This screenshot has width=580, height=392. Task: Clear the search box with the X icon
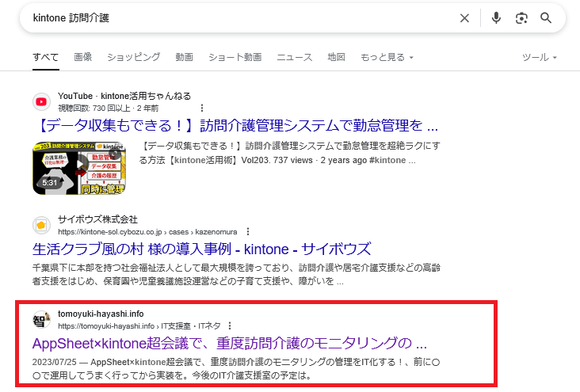(464, 17)
